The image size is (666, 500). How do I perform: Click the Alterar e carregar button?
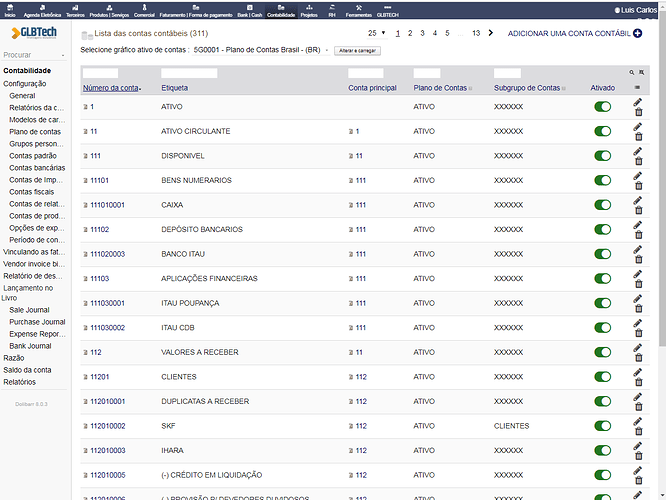coord(357,51)
